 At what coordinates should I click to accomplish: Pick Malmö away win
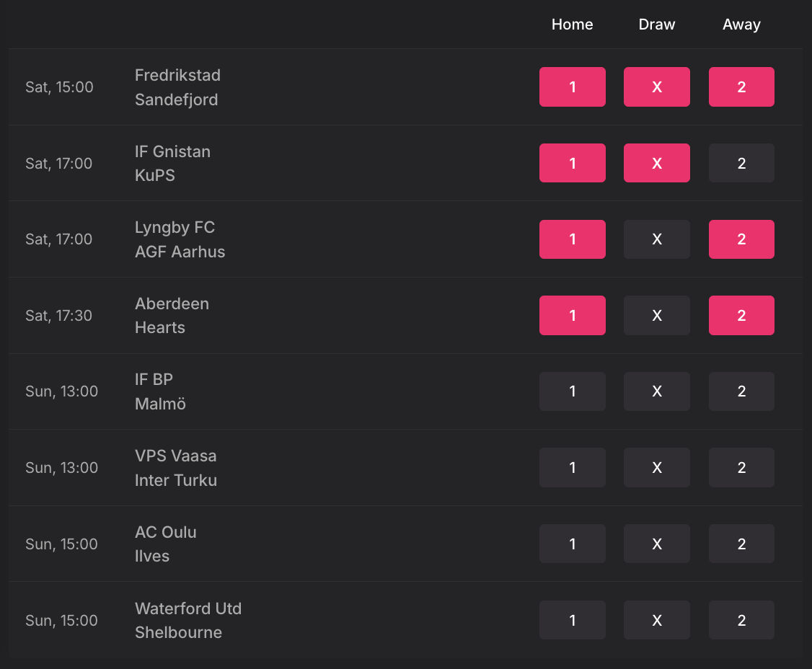pyautogui.click(x=741, y=391)
